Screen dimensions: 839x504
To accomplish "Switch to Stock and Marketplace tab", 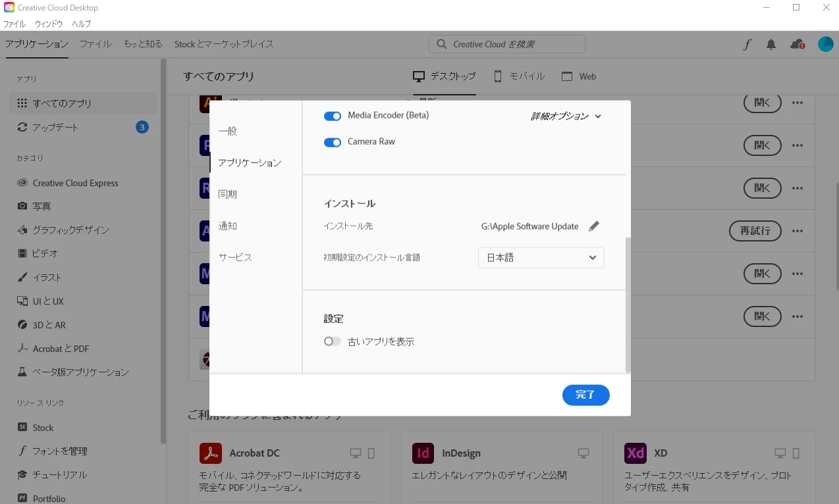I will pos(224,44).
